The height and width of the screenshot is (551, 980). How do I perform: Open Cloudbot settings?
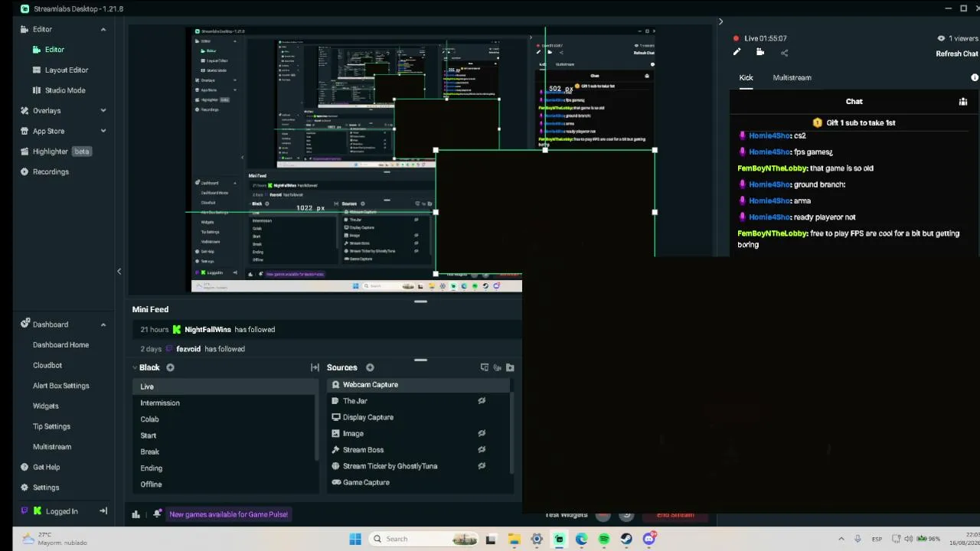[x=47, y=365]
